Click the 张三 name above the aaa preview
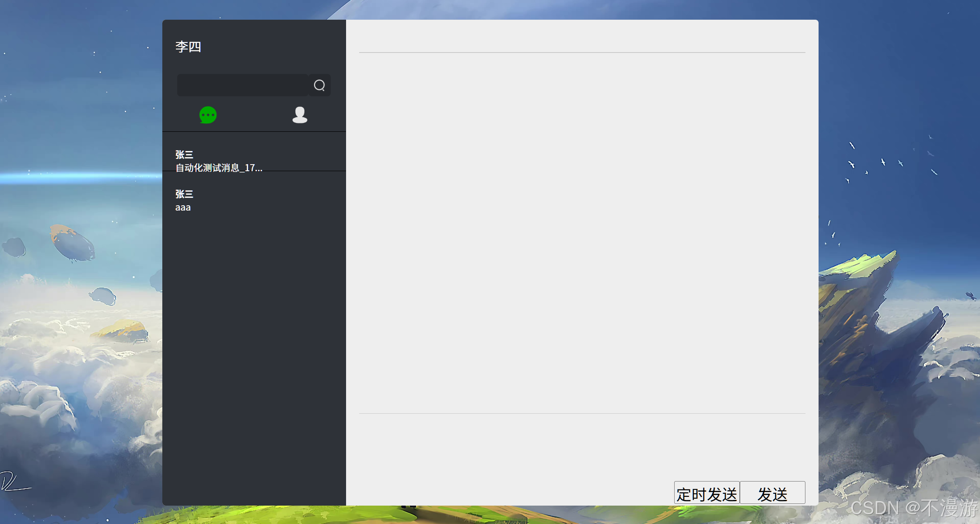980x524 pixels. click(x=184, y=194)
